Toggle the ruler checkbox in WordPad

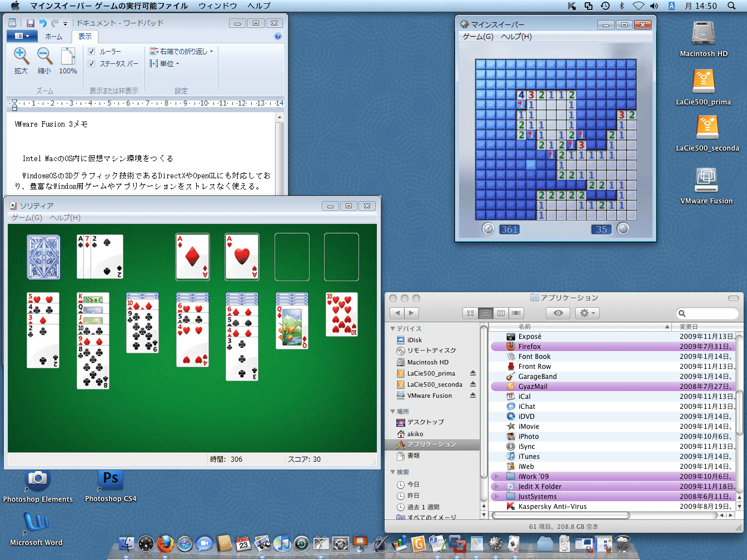(92, 52)
